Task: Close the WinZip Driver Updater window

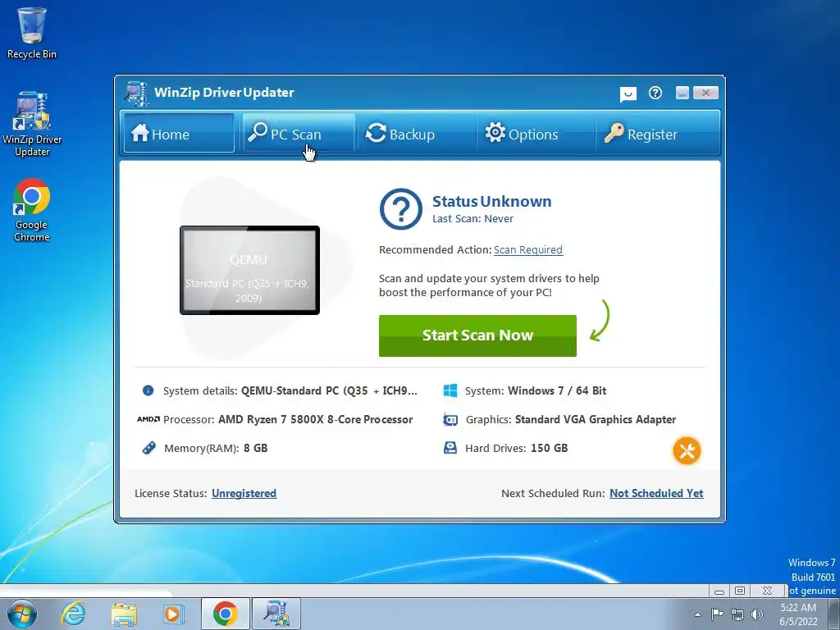Action: pyautogui.click(x=705, y=93)
